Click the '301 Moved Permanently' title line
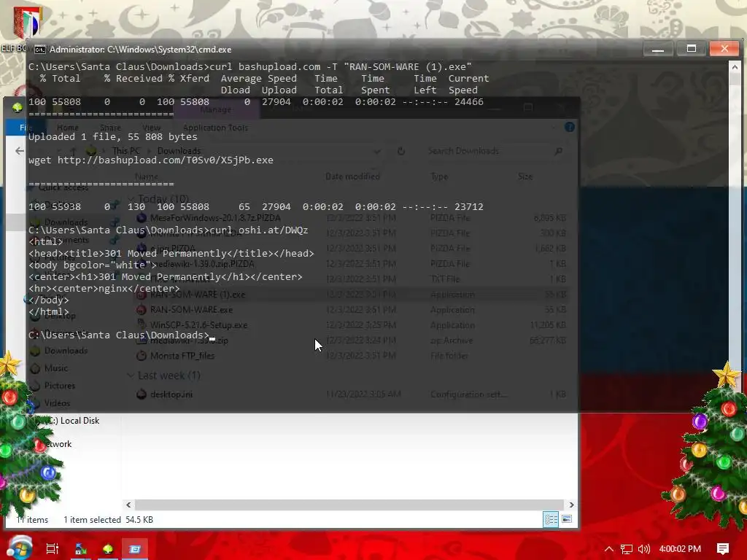Viewport: 747px width, 560px height. pos(171,253)
